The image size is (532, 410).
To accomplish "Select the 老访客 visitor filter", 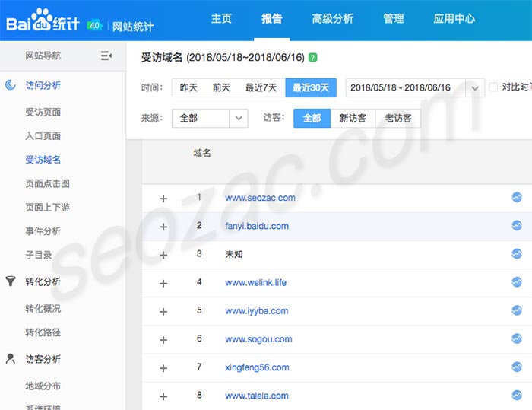I will click(x=398, y=118).
